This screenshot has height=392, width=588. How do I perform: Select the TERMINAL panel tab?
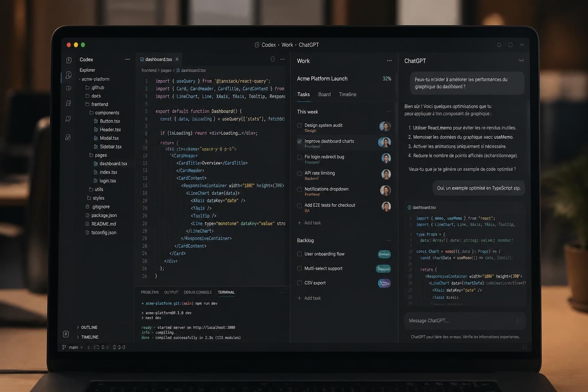coord(226,292)
